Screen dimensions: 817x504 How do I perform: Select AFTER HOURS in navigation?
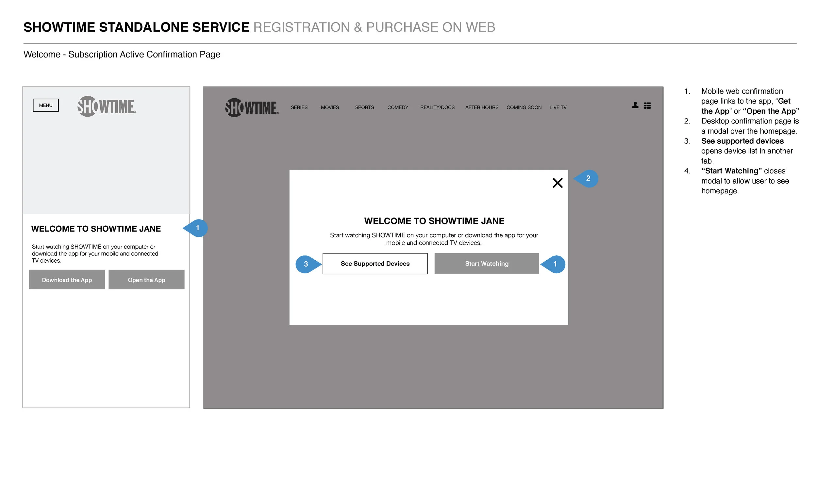tap(481, 107)
